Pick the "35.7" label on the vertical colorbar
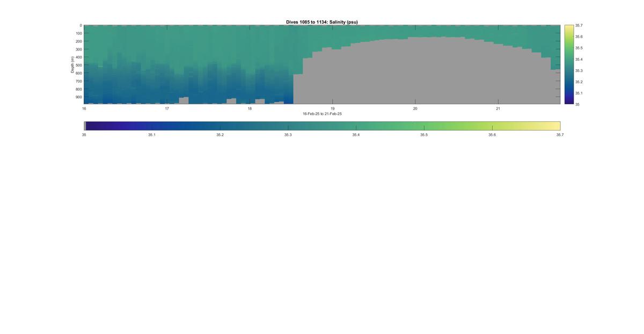This screenshot has height=334, width=644. (579, 25)
